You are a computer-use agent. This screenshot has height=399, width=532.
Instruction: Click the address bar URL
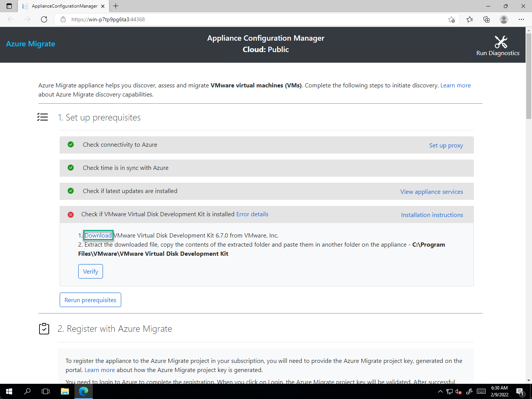(x=108, y=19)
